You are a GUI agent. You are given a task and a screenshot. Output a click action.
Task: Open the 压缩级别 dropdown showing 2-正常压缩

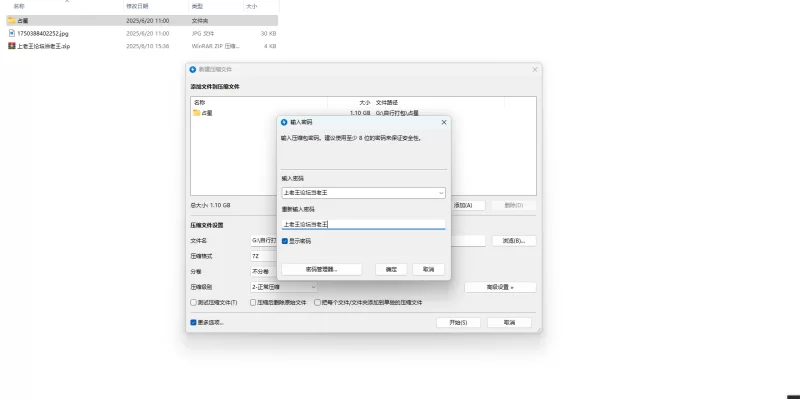[283, 287]
